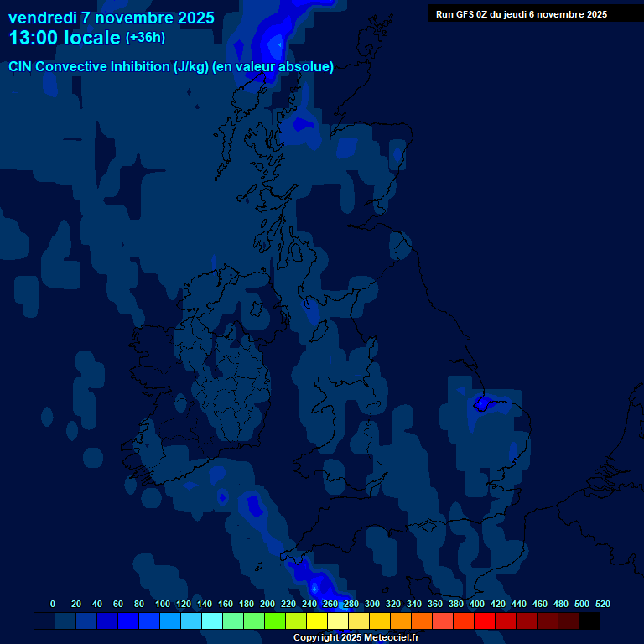Viewport: 644px width, 644px height.
Task: Select the bright yellow swatch between 240 and 260
Action: point(317,621)
